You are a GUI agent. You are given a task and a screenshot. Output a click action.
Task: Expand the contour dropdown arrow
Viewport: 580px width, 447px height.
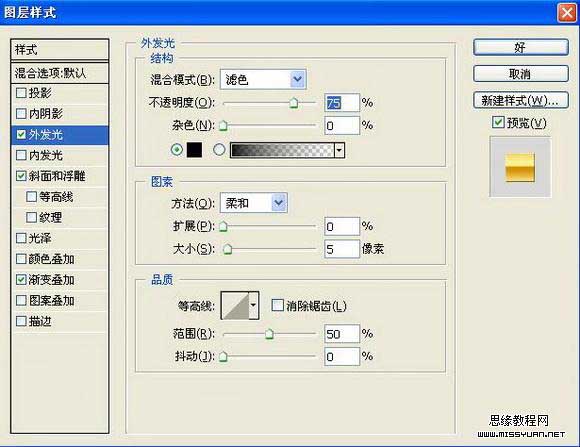[x=254, y=305]
